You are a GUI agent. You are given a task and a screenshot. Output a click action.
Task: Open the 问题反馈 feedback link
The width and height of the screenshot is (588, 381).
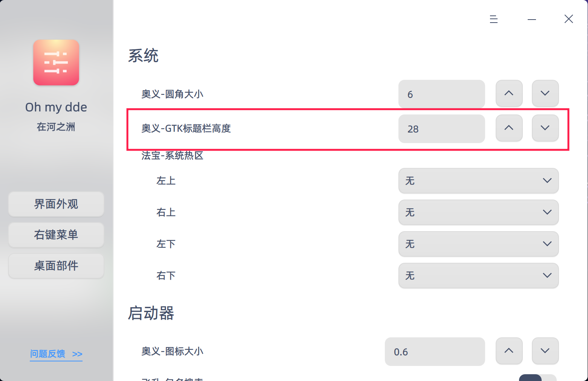pos(56,354)
